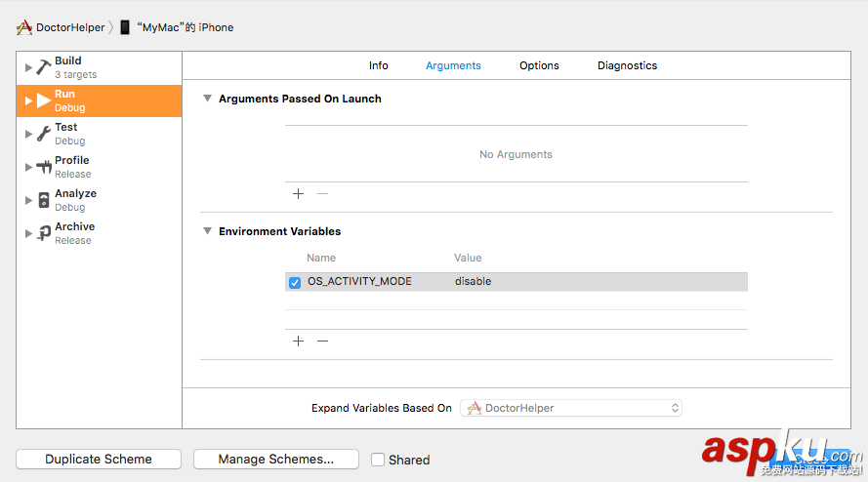The width and height of the screenshot is (868, 482).
Task: Select the Profile Release row
Action: (x=99, y=167)
